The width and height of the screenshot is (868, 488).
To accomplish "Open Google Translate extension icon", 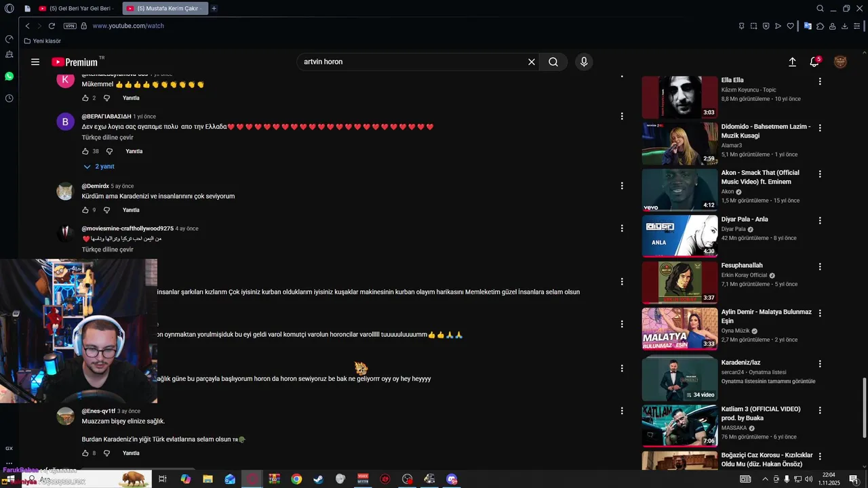I will pos(808,26).
